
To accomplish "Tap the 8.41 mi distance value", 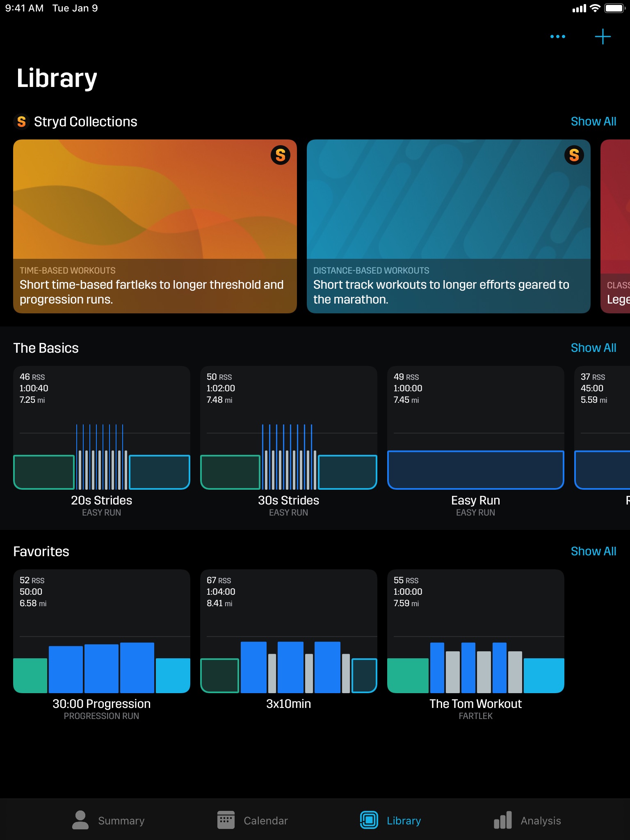I will 219,603.
